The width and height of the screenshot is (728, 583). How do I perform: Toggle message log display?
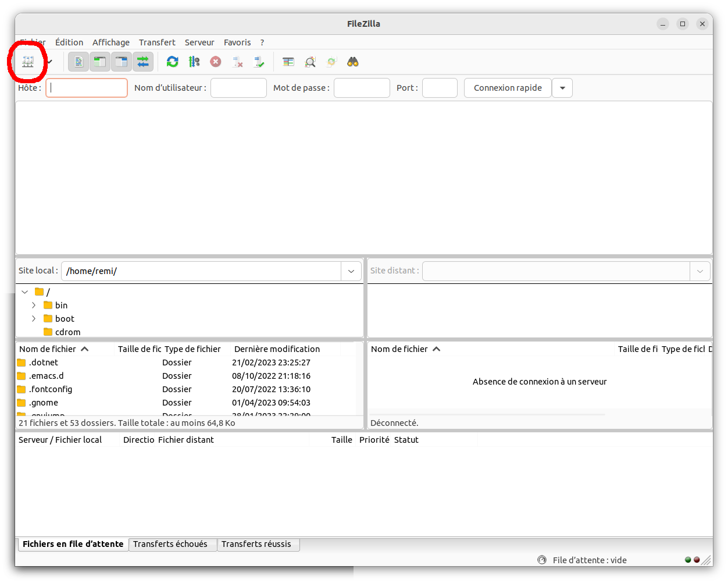point(78,62)
